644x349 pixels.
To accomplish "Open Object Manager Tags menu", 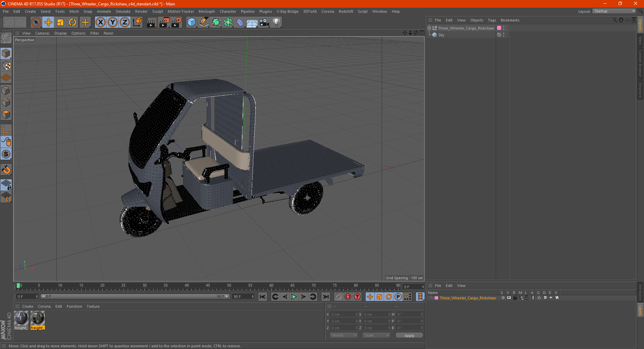I will coord(492,20).
